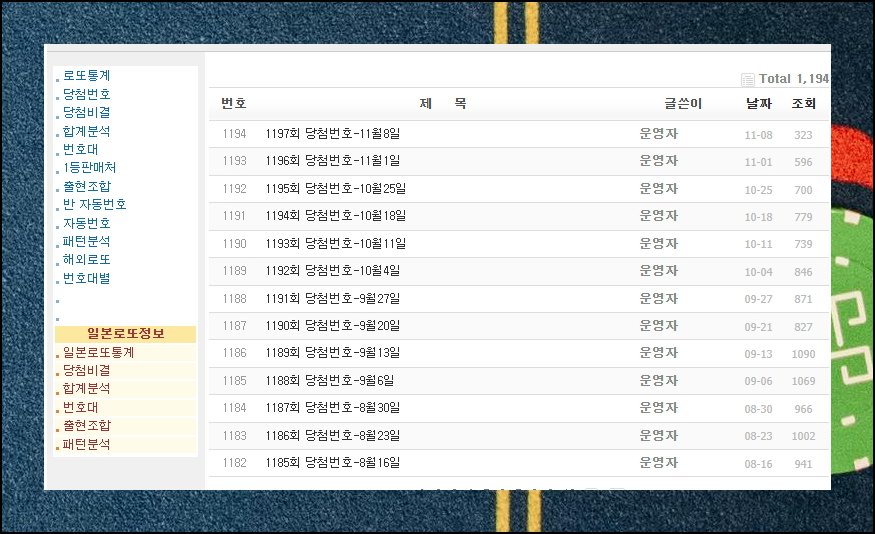875x534 pixels.
Task: Click author 운영자 on the 1185회 row
Action: [x=658, y=463]
